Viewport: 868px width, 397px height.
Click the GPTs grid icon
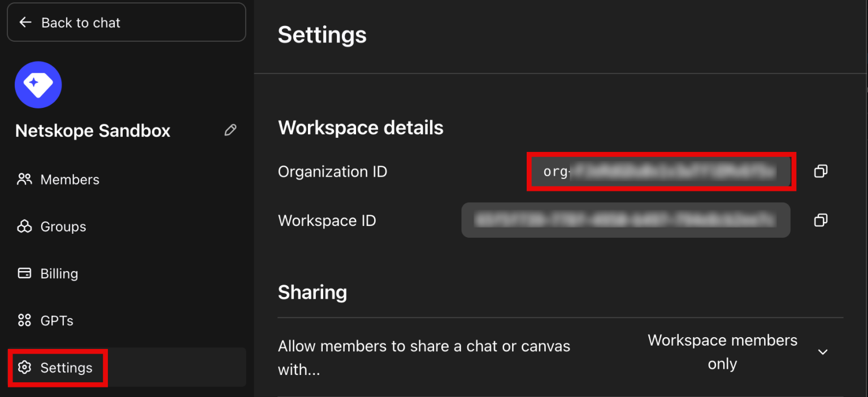24,320
